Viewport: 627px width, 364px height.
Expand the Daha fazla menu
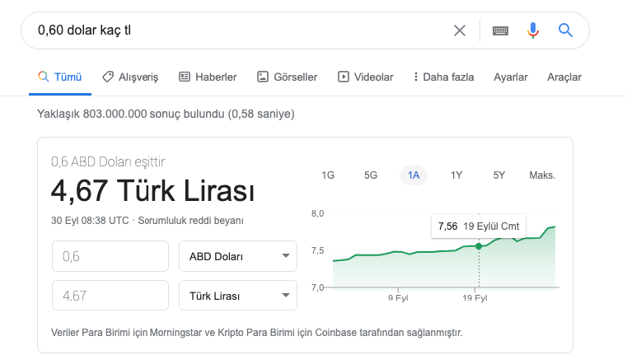[444, 77]
